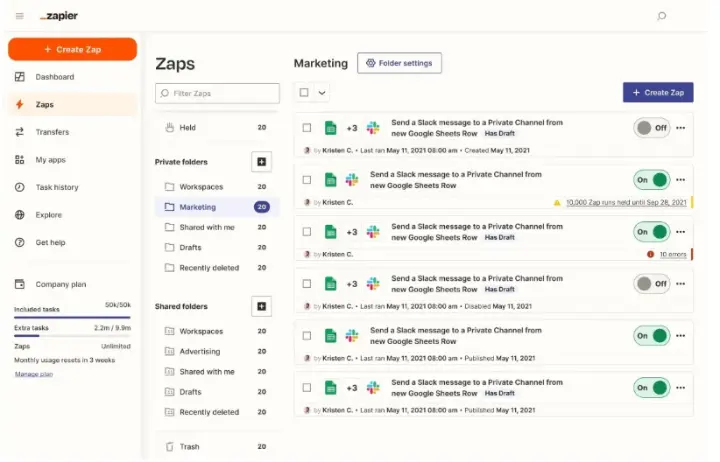
Task: Follow the Manage plan link
Action: tap(34, 374)
